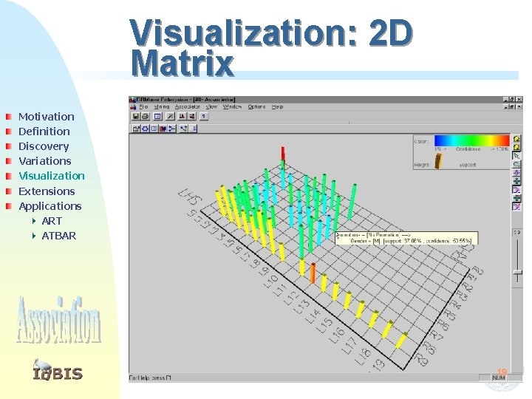Open the View menu
This screenshot has height=399, width=532.
tap(211, 107)
